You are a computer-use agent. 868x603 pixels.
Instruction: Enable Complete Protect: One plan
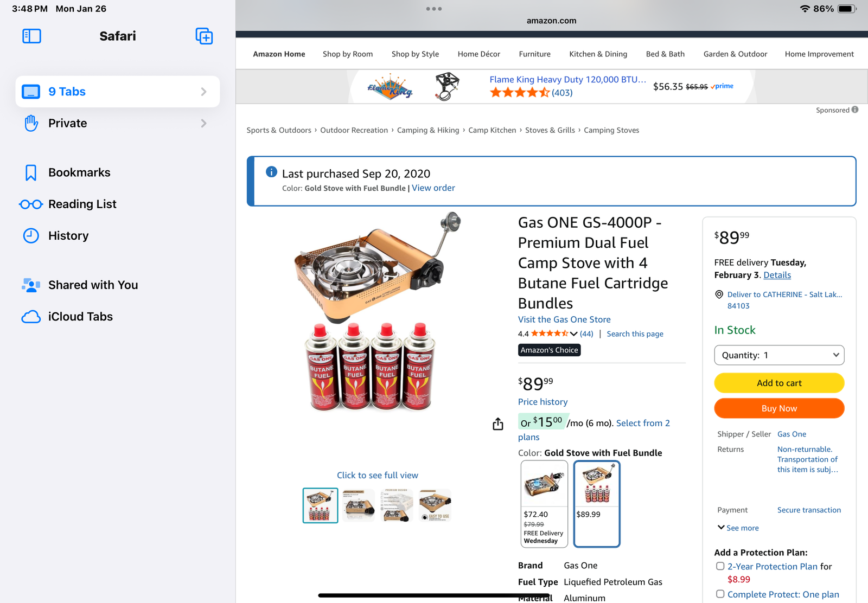click(x=720, y=594)
